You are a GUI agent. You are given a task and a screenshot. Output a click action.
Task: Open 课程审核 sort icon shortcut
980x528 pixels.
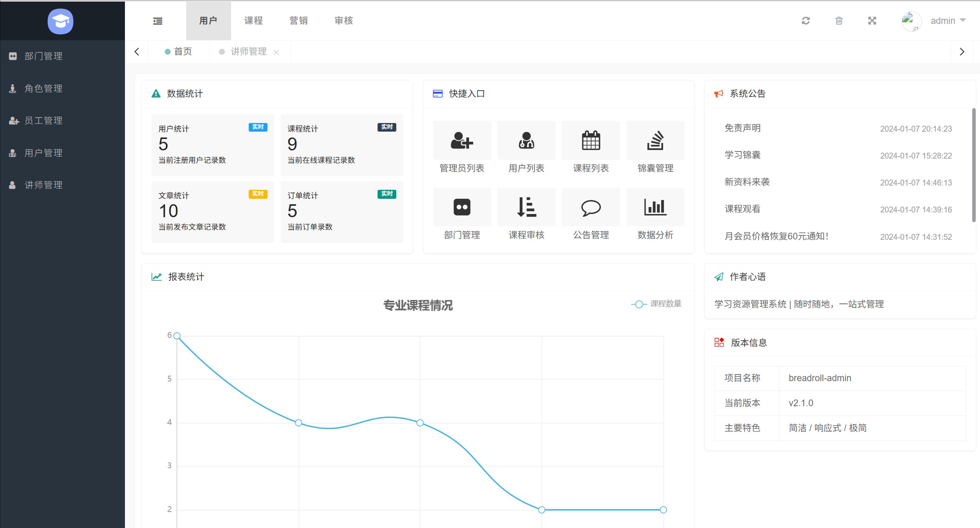pyautogui.click(x=526, y=207)
